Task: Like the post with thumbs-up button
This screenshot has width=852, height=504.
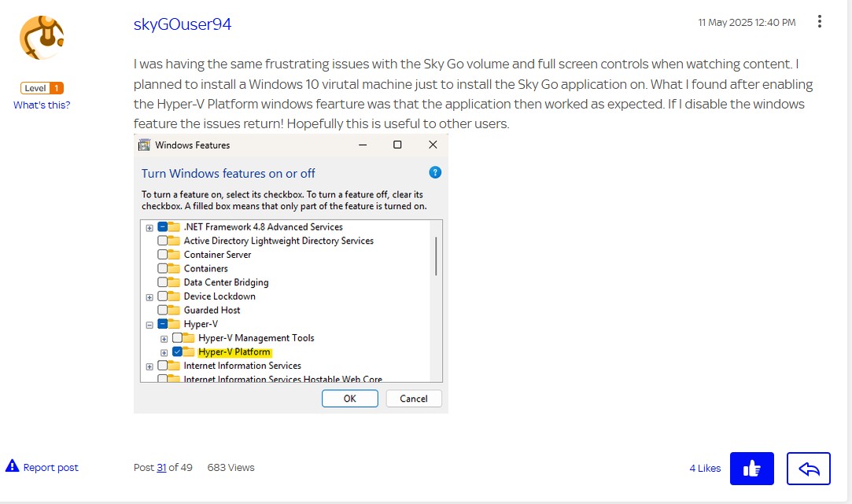Action: [x=751, y=469]
